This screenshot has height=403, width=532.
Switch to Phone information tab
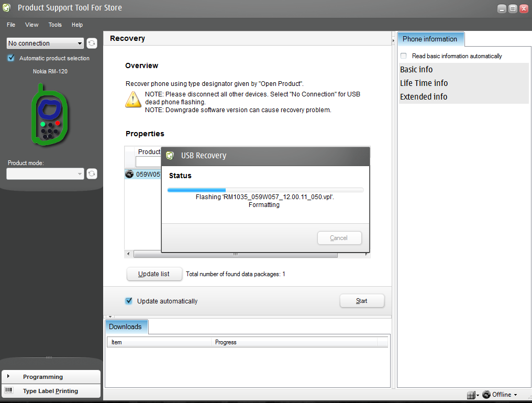(430, 39)
